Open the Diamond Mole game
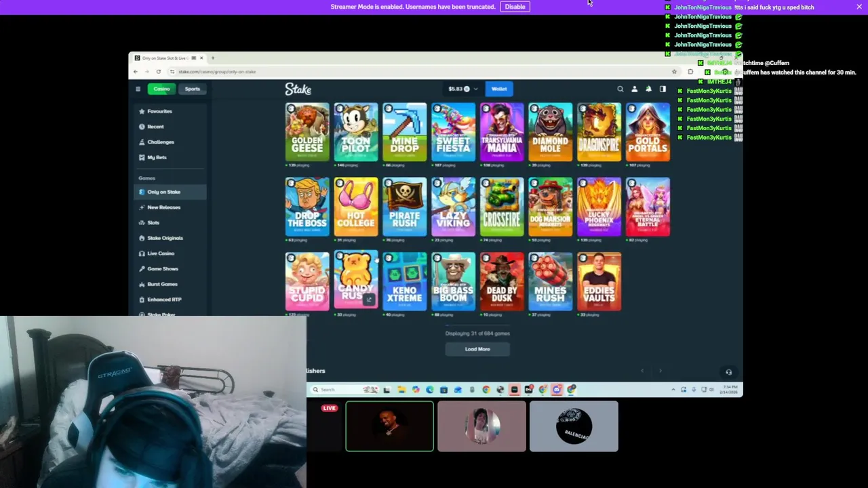This screenshot has width=868, height=488. [x=551, y=132]
